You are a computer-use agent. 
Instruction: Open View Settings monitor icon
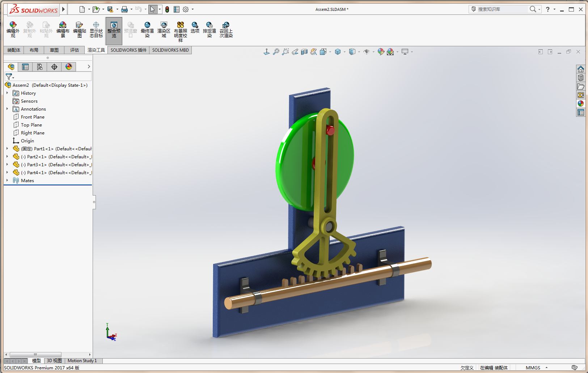(x=405, y=52)
